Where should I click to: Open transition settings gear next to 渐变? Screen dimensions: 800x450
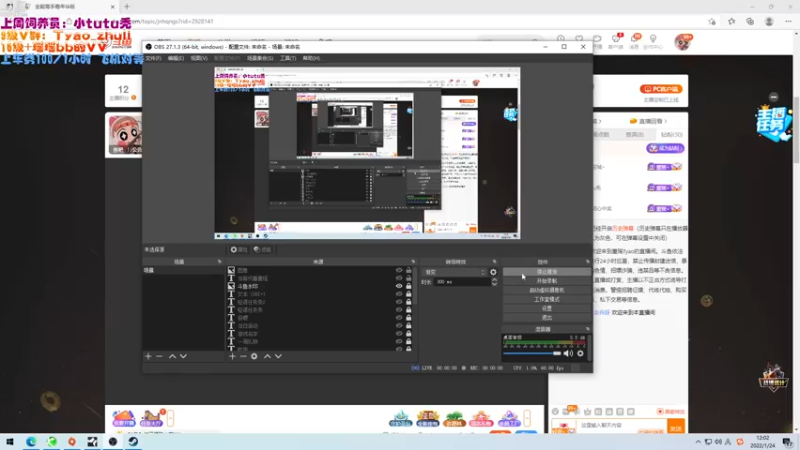493,272
